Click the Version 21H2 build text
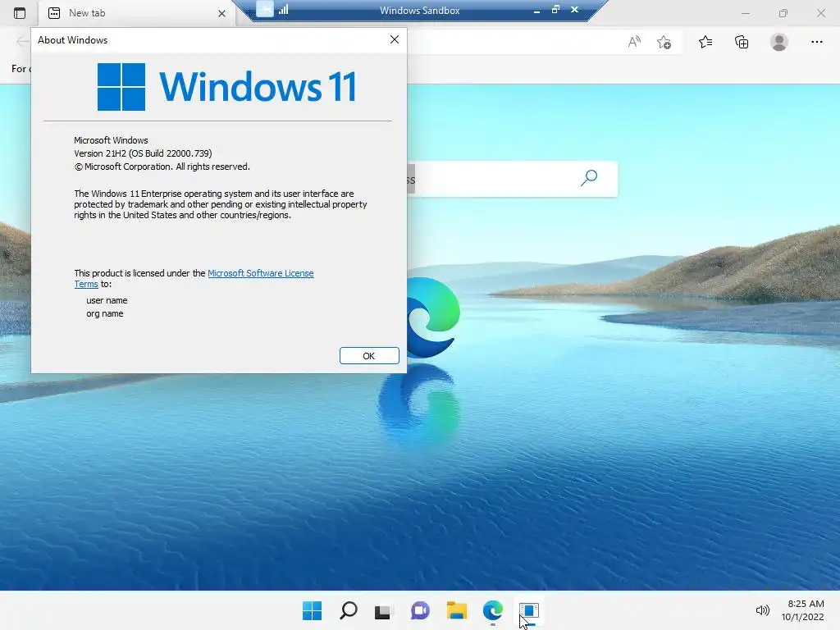The image size is (840, 630). (x=143, y=153)
